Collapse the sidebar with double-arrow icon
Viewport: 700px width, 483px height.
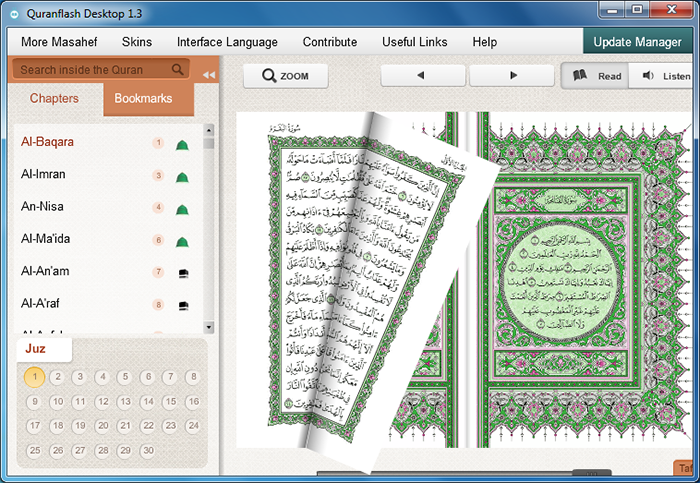[x=208, y=75]
